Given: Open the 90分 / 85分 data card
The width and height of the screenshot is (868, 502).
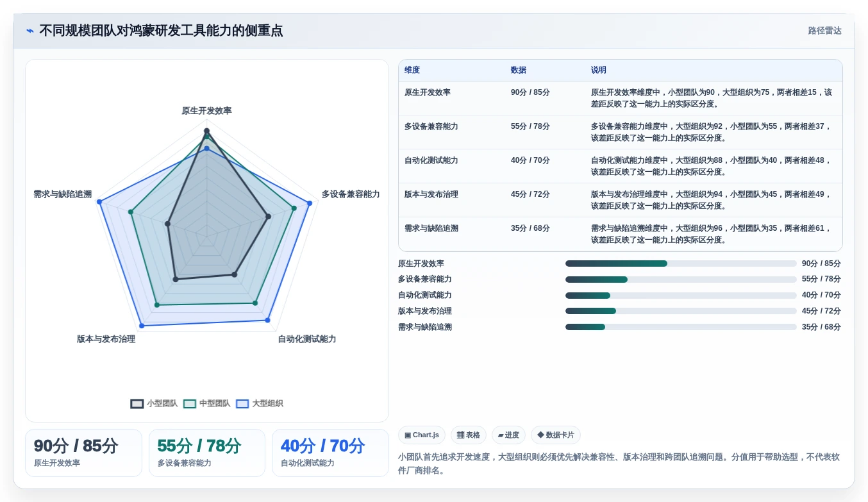Looking at the screenshot, I should click(x=83, y=453).
